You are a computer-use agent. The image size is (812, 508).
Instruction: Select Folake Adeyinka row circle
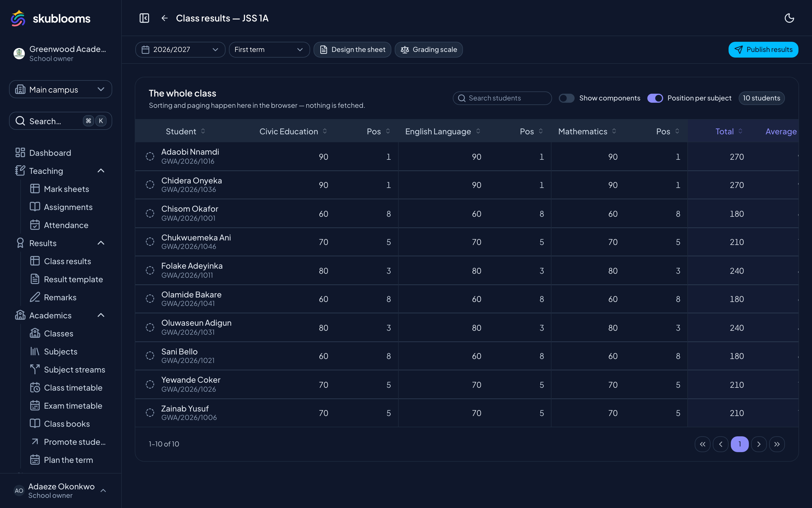tap(150, 270)
